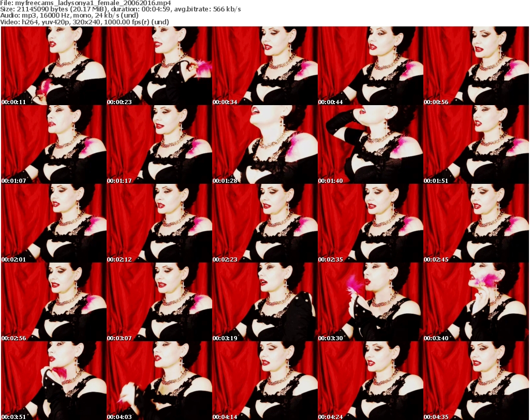This screenshot has width=530, height=420.
Task: Select the thumbnail frame at 00:04:24
Action: tap(371, 381)
